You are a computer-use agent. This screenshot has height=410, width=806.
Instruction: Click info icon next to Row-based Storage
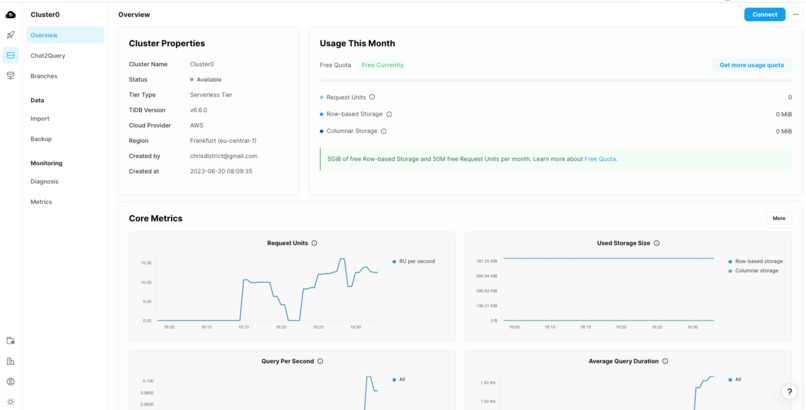click(x=389, y=114)
